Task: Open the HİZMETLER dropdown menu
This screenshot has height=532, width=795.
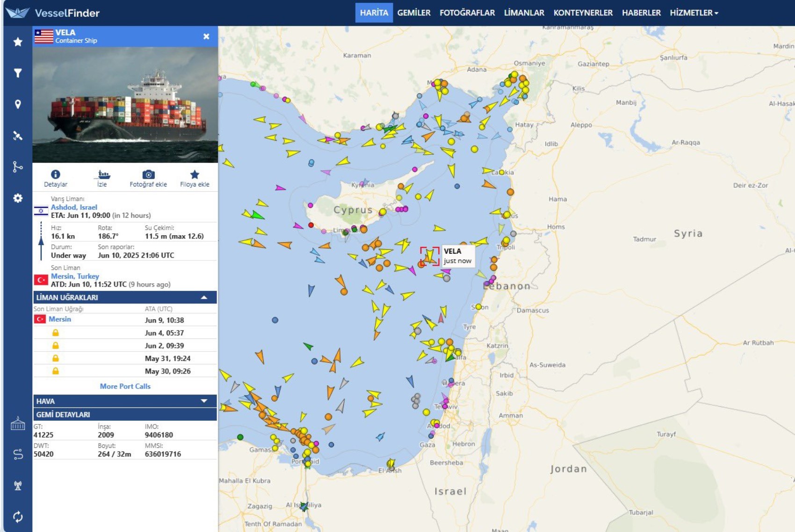Action: (x=694, y=13)
